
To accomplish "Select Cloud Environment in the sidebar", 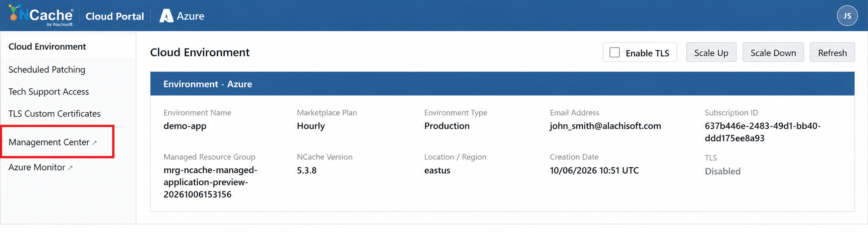I will (x=47, y=46).
